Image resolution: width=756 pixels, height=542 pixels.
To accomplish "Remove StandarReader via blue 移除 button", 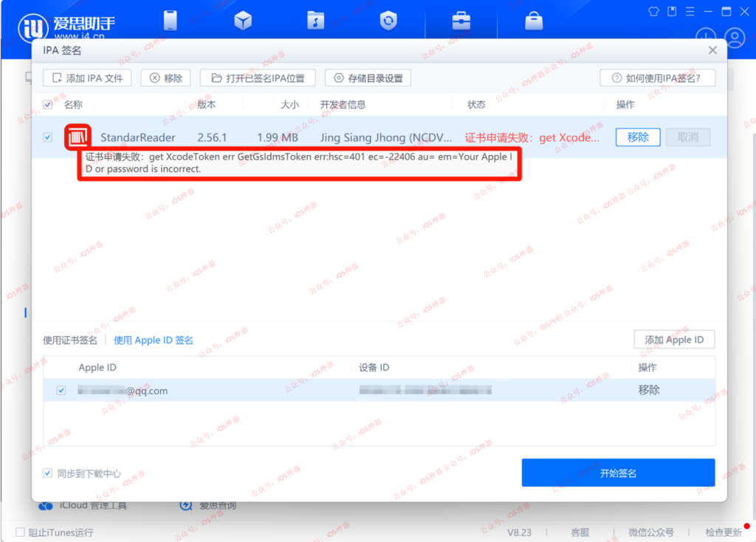I will pos(638,137).
